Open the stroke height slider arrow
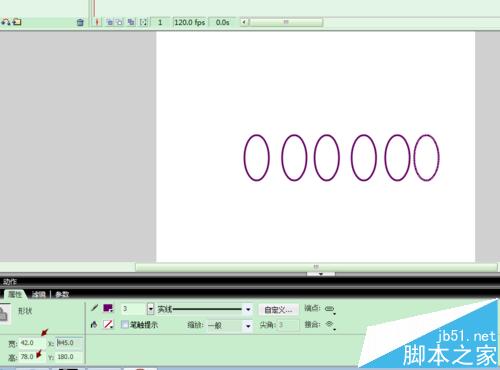This screenshot has height=370, width=500. pos(151,309)
